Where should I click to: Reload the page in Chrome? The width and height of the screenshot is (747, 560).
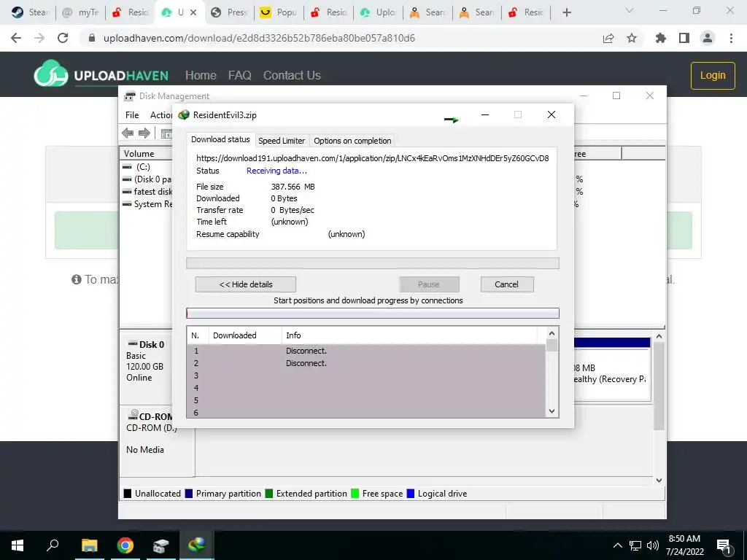[63, 38]
